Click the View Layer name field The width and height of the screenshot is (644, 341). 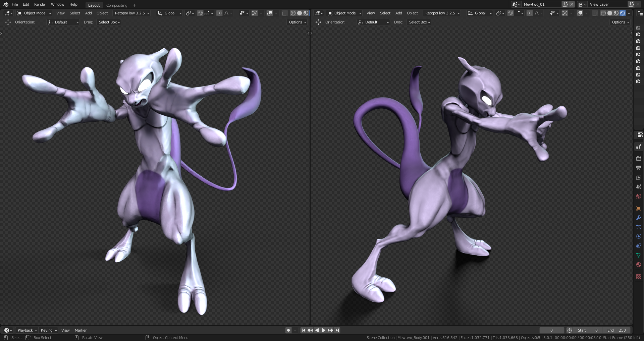tap(608, 4)
